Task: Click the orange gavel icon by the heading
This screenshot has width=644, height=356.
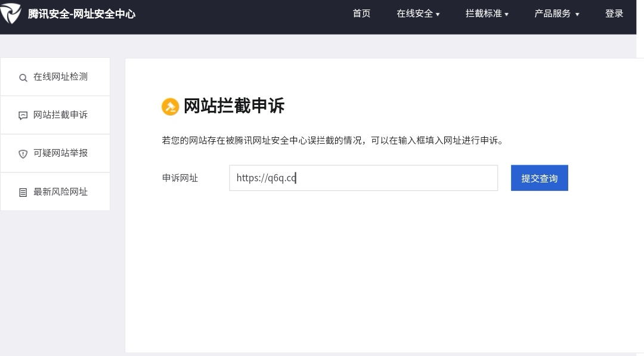Action: click(x=171, y=107)
